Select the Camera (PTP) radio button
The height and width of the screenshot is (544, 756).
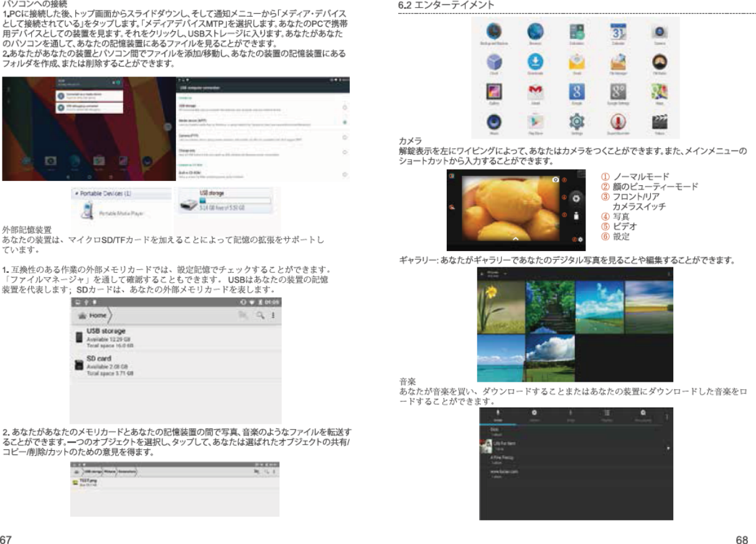345,137
